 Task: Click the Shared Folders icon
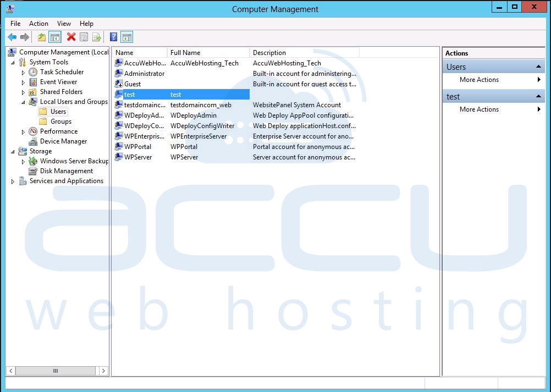(32, 92)
